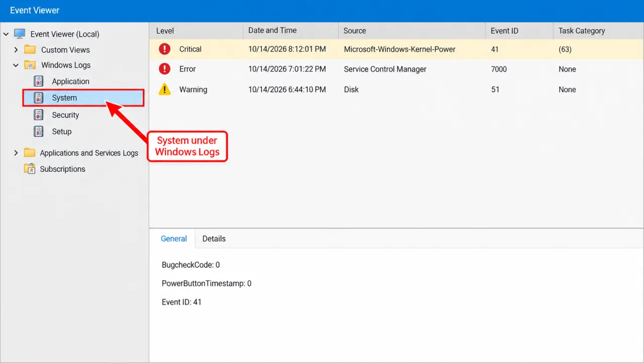Select Event Viewer (Local) in the tree
Viewport: 644px width, 363px height.
tap(65, 34)
